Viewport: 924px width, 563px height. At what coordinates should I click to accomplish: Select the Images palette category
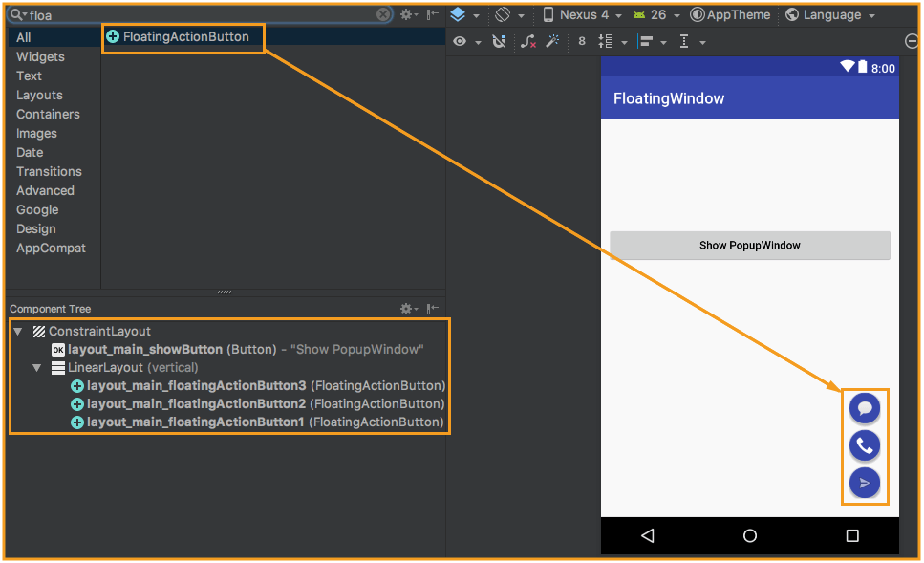point(36,133)
